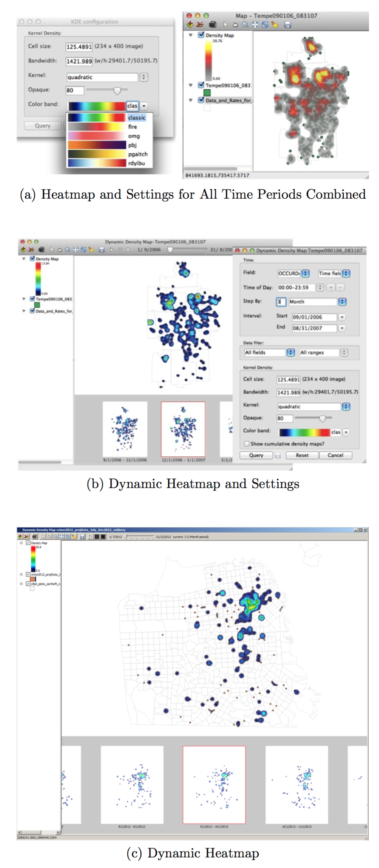Image resolution: width=379 pixels, height=868 pixels.
Task: Open the Start date picker for 09/01/2006
Action: click(x=342, y=317)
